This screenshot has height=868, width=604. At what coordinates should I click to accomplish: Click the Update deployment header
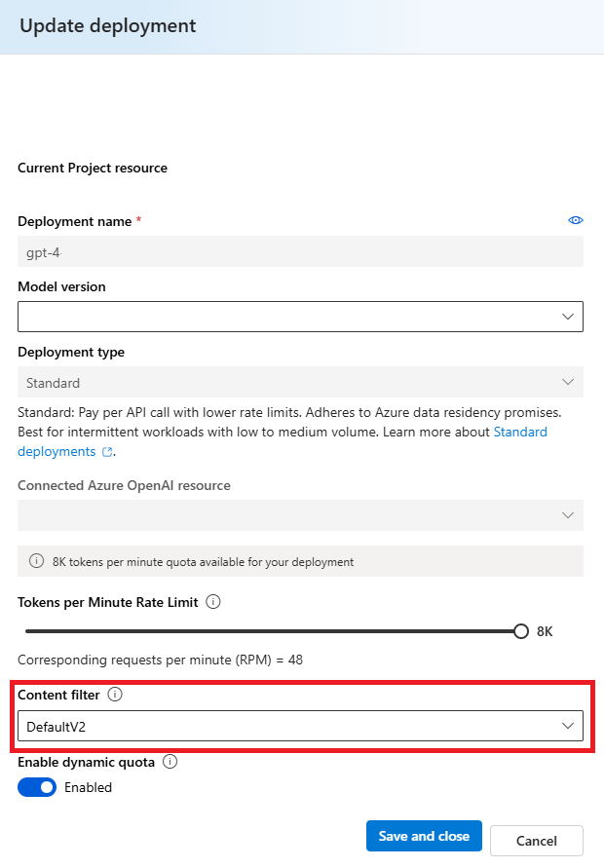107,26
